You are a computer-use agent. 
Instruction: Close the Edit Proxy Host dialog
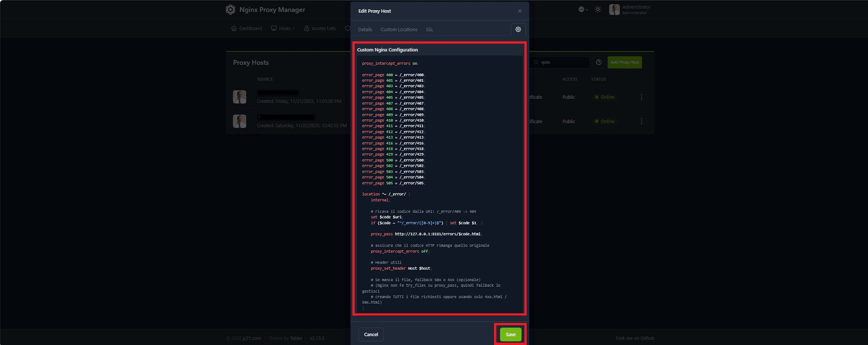(520, 11)
